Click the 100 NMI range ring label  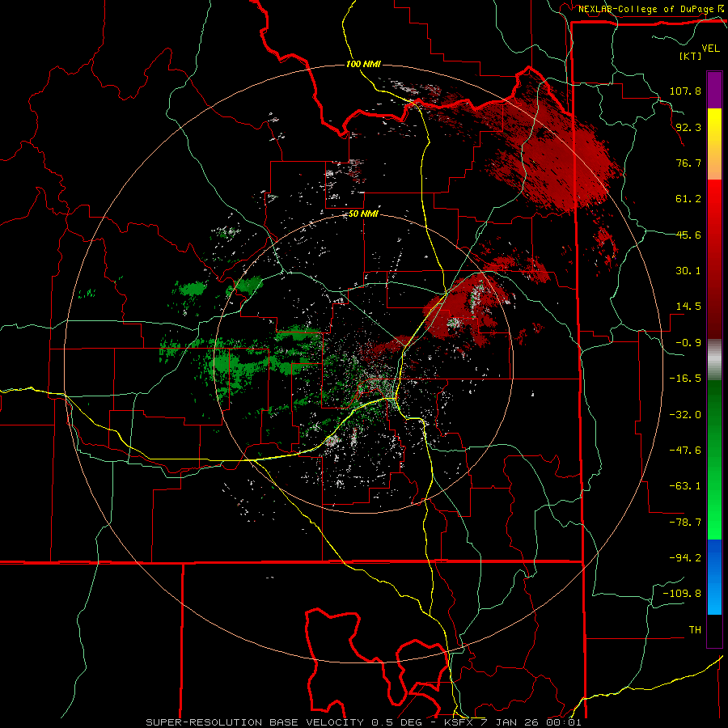[363, 64]
